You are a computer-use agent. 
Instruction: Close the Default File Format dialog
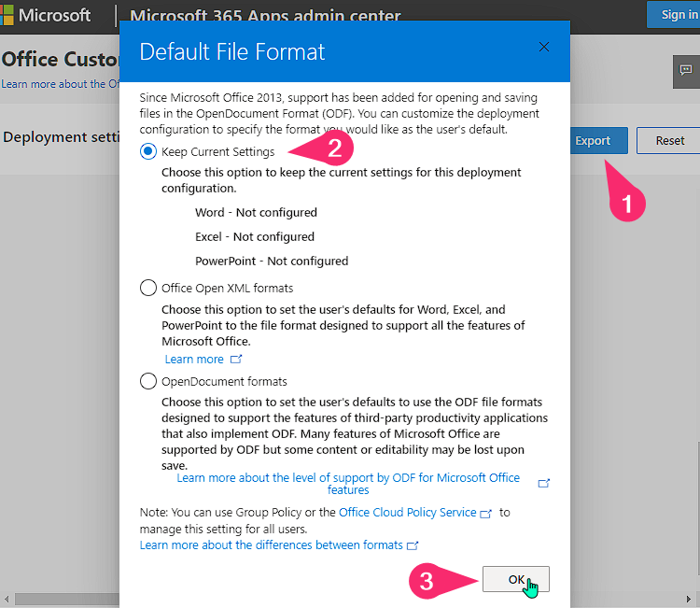tap(544, 47)
